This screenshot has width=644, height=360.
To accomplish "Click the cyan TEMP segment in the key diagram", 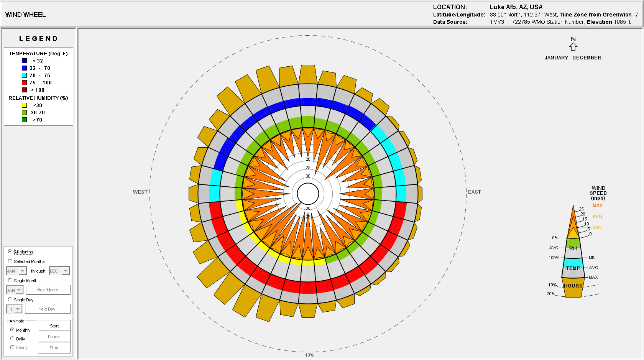I will [x=573, y=268].
